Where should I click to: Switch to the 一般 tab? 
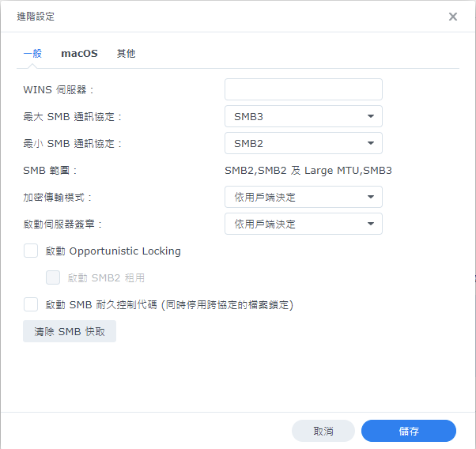pyautogui.click(x=32, y=54)
